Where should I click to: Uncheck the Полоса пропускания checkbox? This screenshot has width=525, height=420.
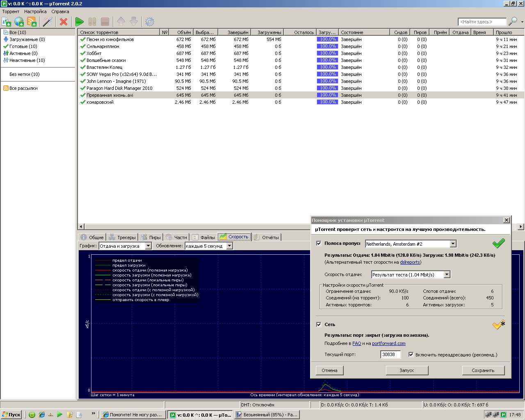pyautogui.click(x=319, y=243)
